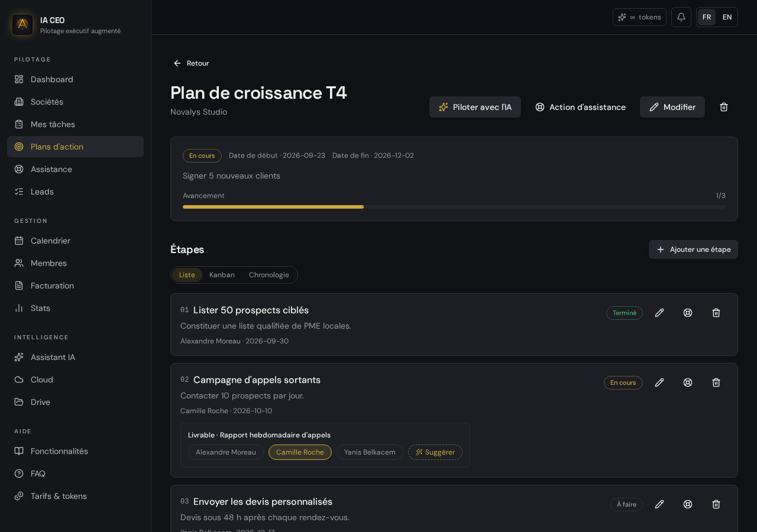This screenshot has width=757, height=532.
Task: Open Tarifs & tokens page
Action: [x=75, y=496]
